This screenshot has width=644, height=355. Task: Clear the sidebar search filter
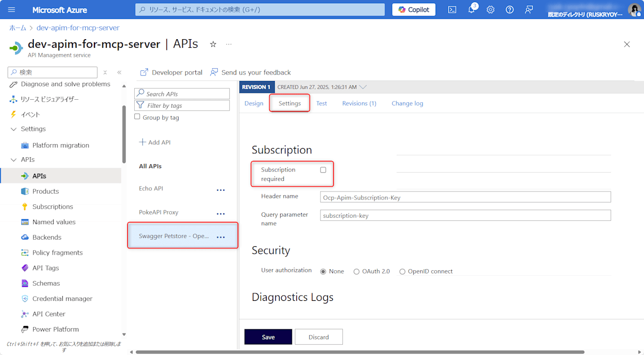point(105,72)
